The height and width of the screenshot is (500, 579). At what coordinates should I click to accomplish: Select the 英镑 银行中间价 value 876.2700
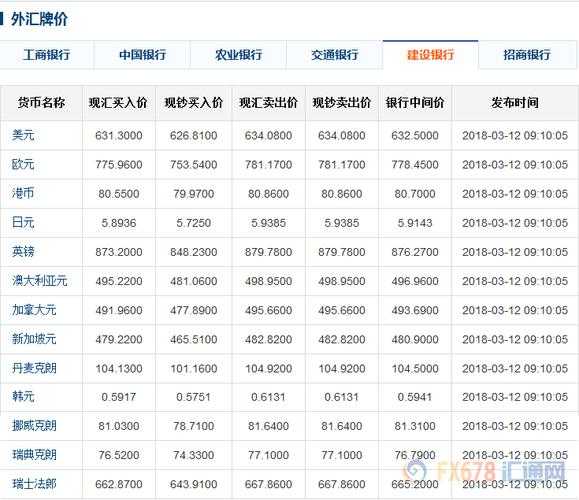pyautogui.click(x=415, y=252)
